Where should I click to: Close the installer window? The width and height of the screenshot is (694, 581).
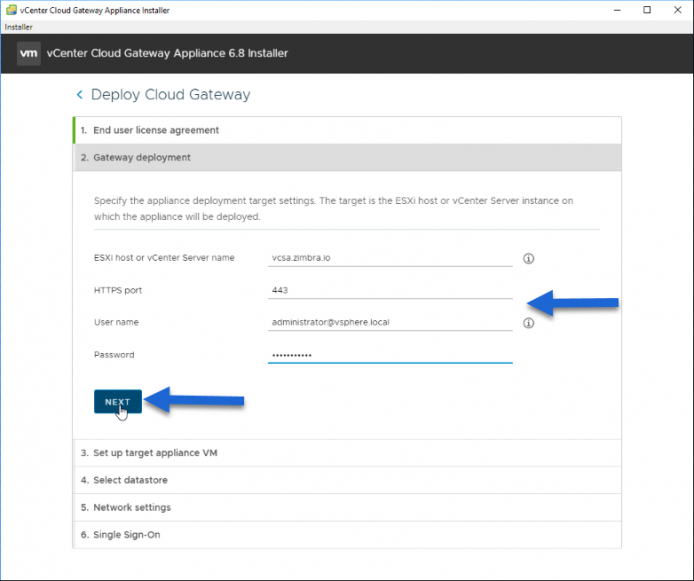678,10
